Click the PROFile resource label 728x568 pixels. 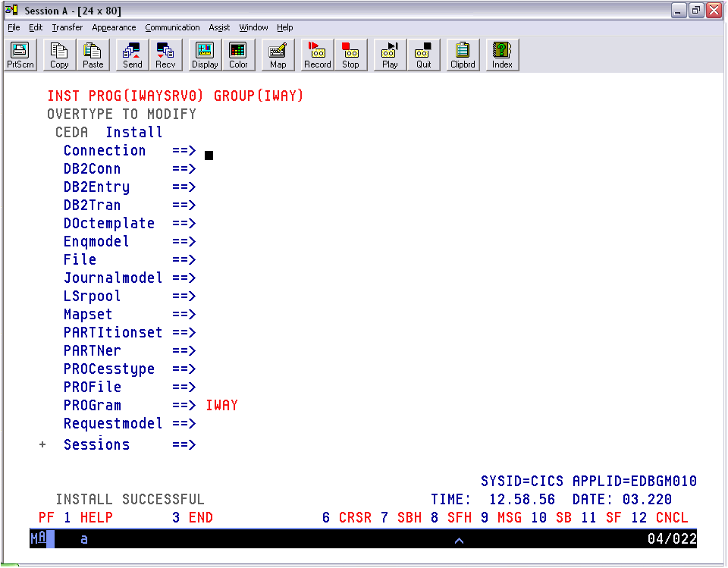click(x=92, y=387)
